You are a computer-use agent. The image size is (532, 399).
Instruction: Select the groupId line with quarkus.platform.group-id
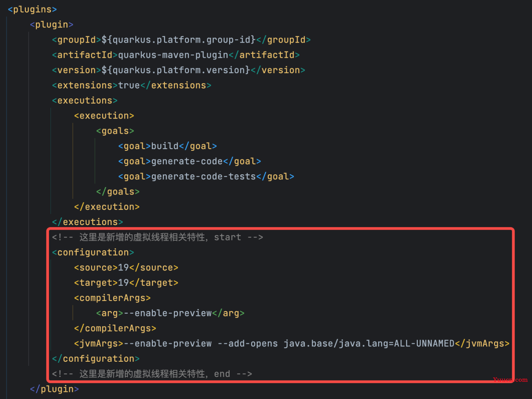click(x=181, y=40)
